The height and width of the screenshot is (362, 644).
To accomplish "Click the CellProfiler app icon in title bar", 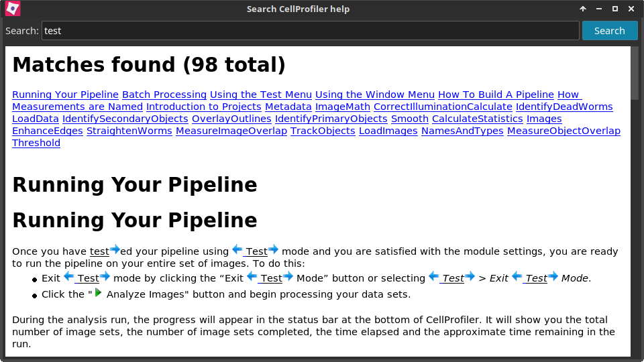I will coord(13,9).
